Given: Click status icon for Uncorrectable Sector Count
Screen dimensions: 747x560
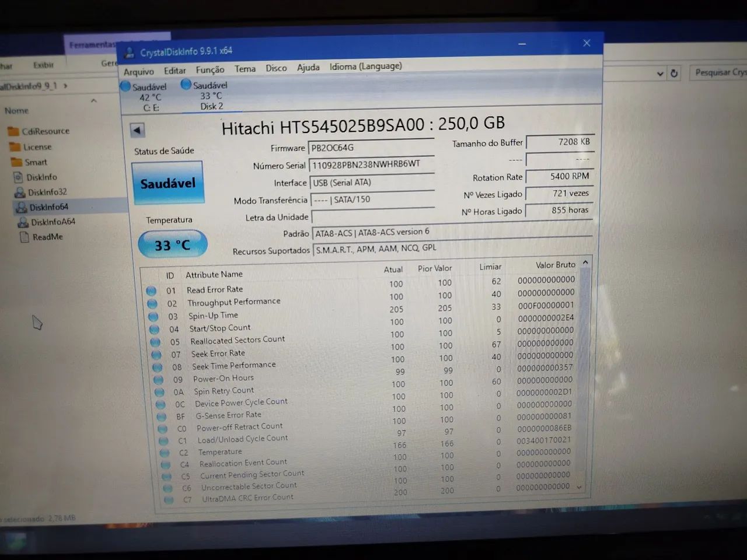Looking at the screenshot, I should [168, 488].
